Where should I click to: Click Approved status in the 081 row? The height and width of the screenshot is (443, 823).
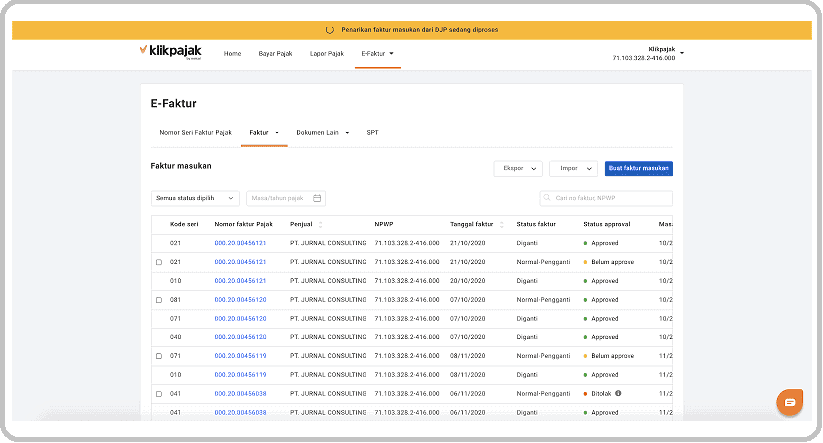point(605,300)
